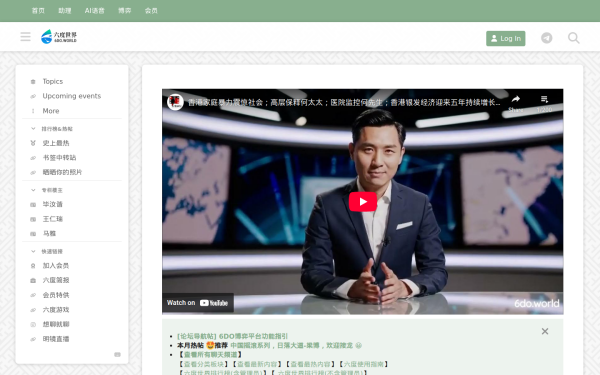The height and width of the screenshot is (375, 600).
Task: Toggle the hamburger sidebar menu
Action: point(25,37)
